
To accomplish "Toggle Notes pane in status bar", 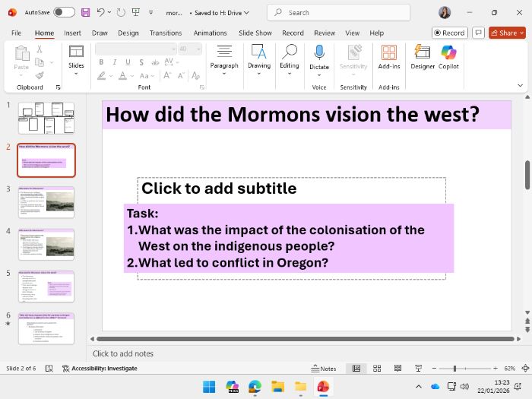I will pyautogui.click(x=324, y=369).
